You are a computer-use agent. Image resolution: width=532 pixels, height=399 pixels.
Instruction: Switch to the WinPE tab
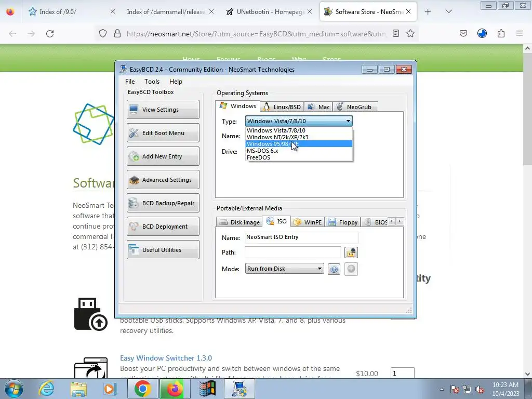pyautogui.click(x=308, y=222)
